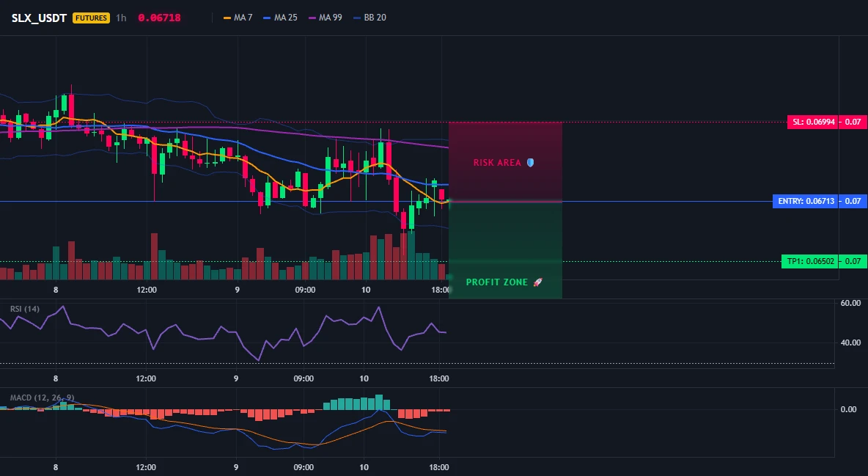
Task: Toggle the MA 7 legend entry
Action: pyautogui.click(x=238, y=18)
